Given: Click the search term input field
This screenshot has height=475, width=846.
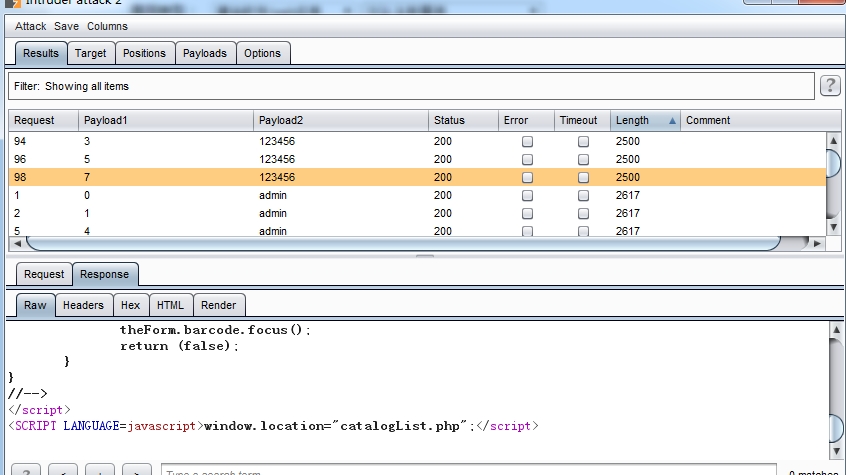Looking at the screenshot, I should tap(468, 470).
